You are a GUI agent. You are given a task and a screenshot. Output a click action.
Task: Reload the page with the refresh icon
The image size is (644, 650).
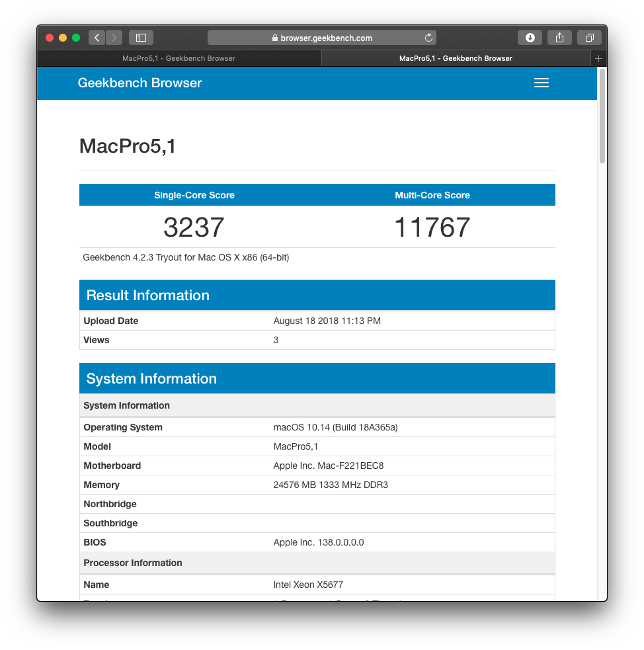428,38
